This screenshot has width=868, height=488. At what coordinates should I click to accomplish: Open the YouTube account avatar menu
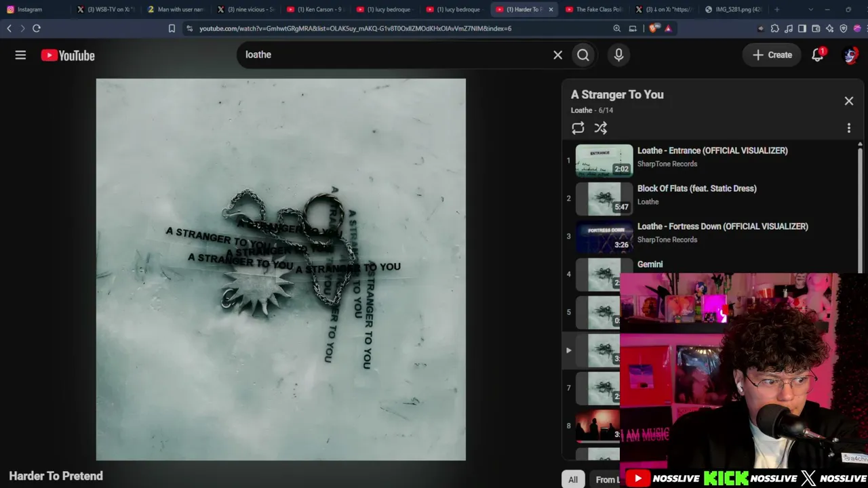(850, 55)
